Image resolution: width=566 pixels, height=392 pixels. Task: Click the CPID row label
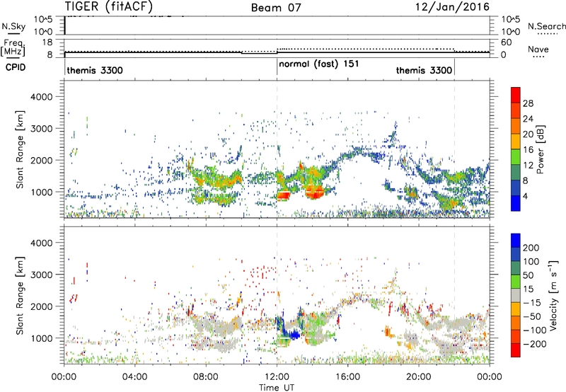tap(16, 67)
